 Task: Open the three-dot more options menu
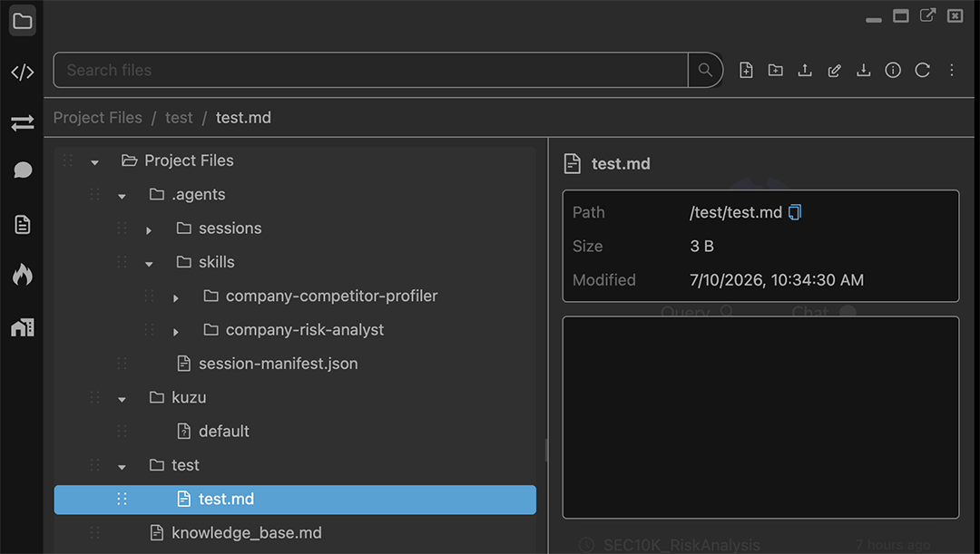click(951, 70)
